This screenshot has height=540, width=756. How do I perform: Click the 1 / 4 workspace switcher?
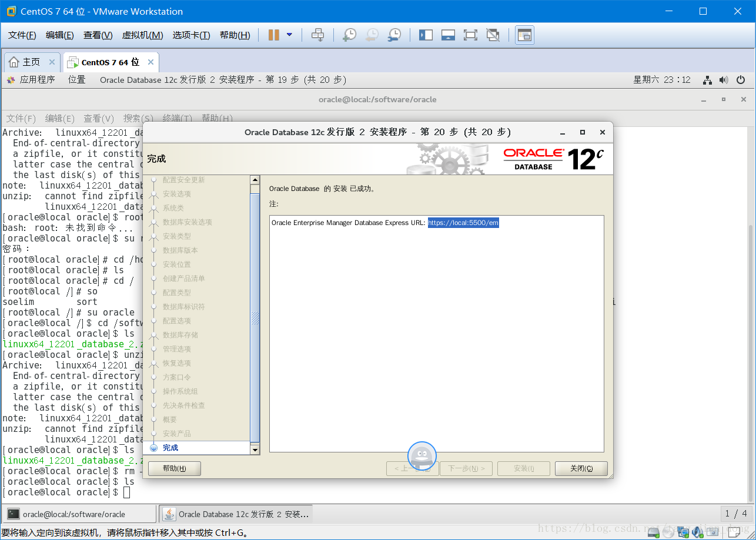(x=736, y=514)
